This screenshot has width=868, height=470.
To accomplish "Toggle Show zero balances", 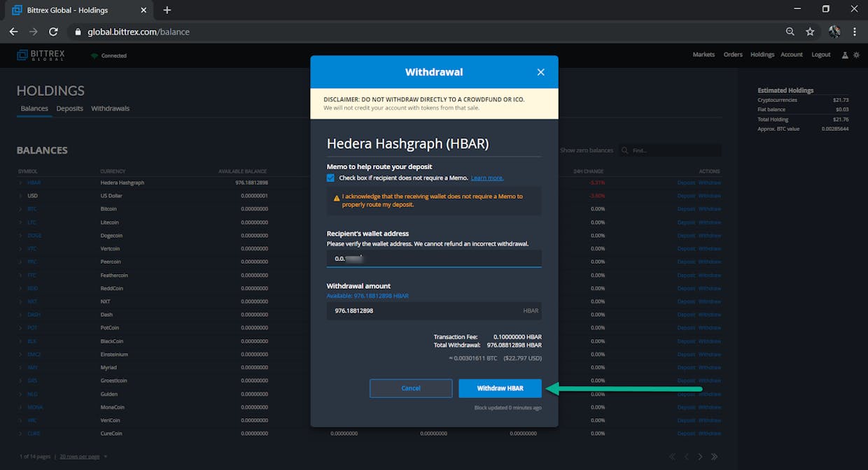I will click(587, 150).
